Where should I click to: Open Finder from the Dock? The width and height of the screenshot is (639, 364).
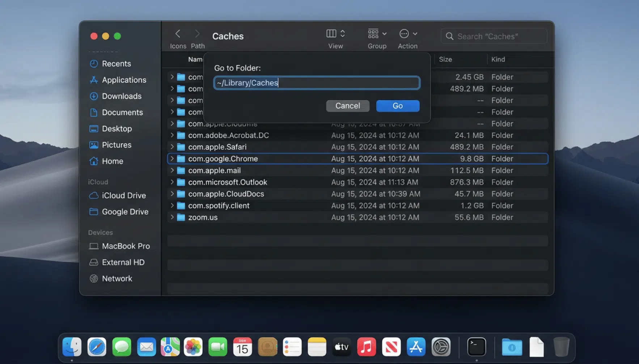(x=72, y=347)
